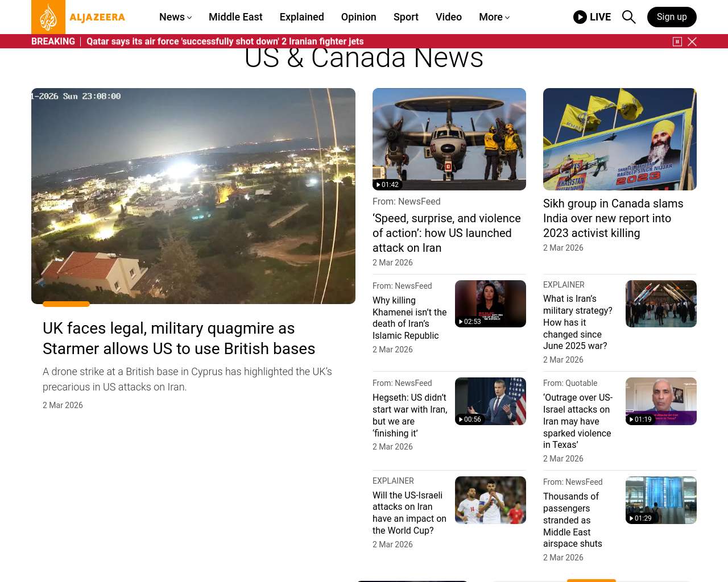Click the LIVE play icon
This screenshot has width=728, height=582.
pyautogui.click(x=580, y=17)
